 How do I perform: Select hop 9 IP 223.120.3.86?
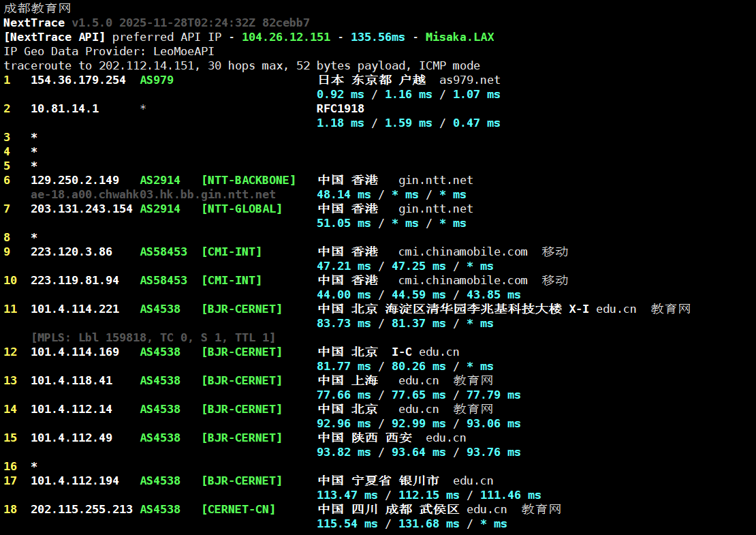[72, 252]
